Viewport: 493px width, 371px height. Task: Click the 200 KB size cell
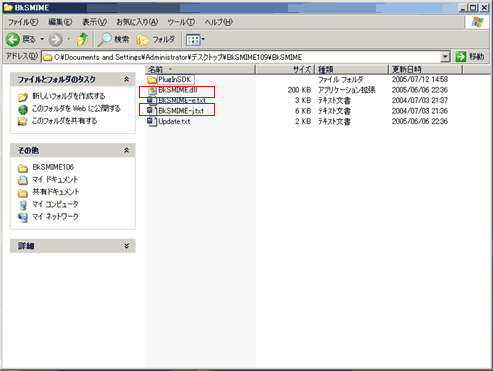point(299,90)
